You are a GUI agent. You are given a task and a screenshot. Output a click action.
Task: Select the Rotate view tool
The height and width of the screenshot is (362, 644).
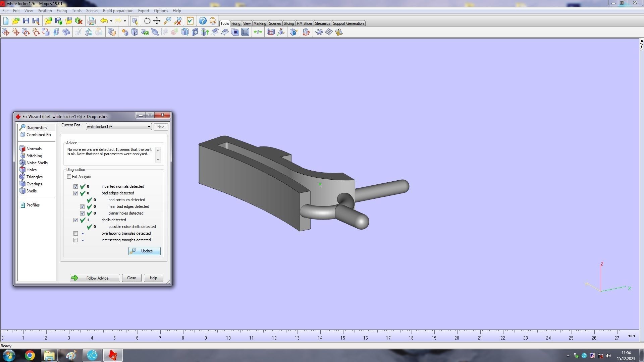click(x=147, y=21)
